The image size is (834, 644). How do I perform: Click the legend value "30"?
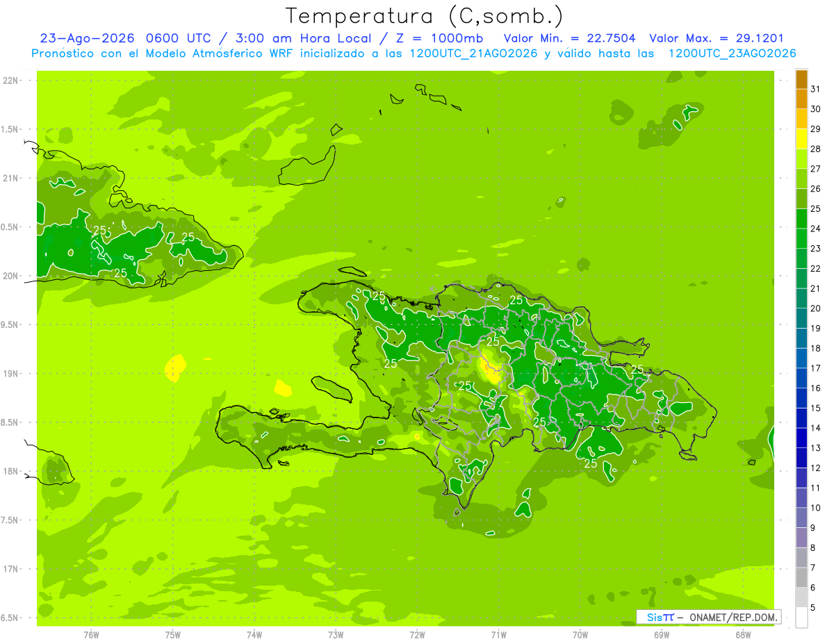point(816,109)
